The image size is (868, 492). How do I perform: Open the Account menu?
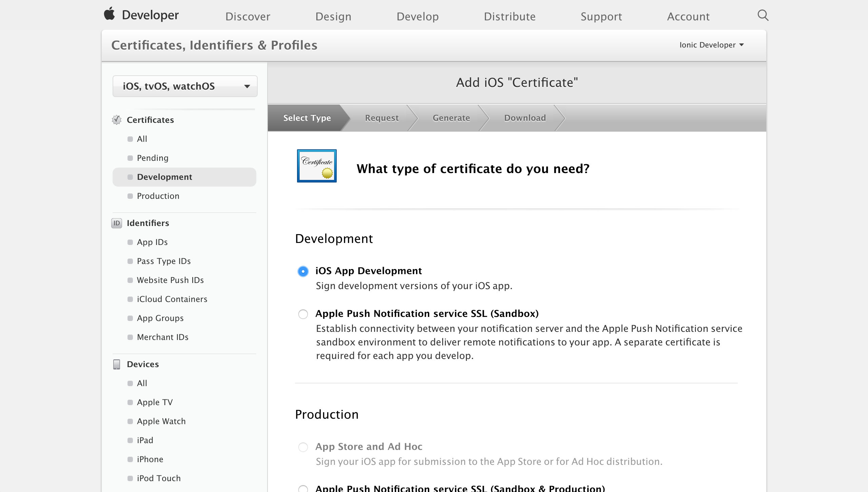[x=688, y=16]
